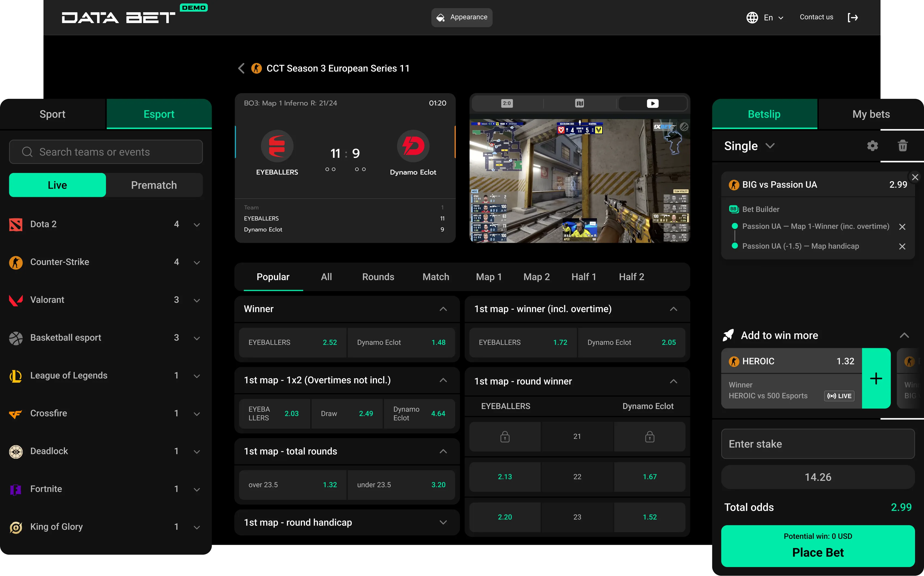Switch to video stream view icon

click(652, 103)
